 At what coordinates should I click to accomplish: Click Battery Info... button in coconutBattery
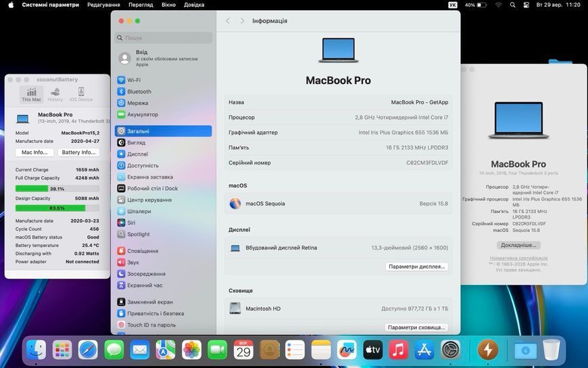78,152
